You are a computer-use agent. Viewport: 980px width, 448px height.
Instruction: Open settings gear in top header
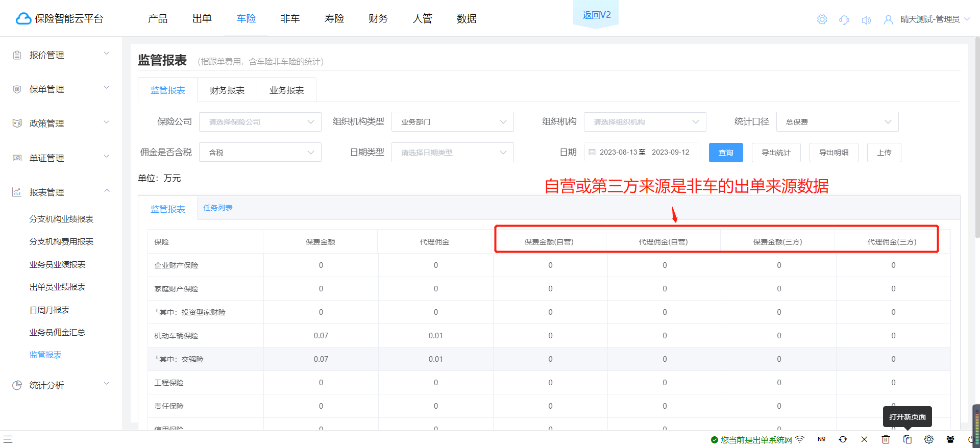click(822, 19)
